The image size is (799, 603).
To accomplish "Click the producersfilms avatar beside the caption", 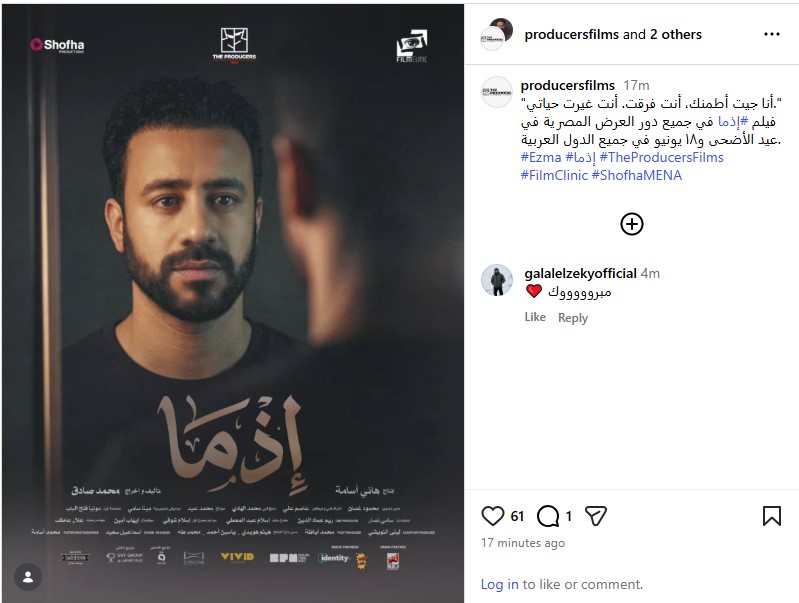I will 497,92.
